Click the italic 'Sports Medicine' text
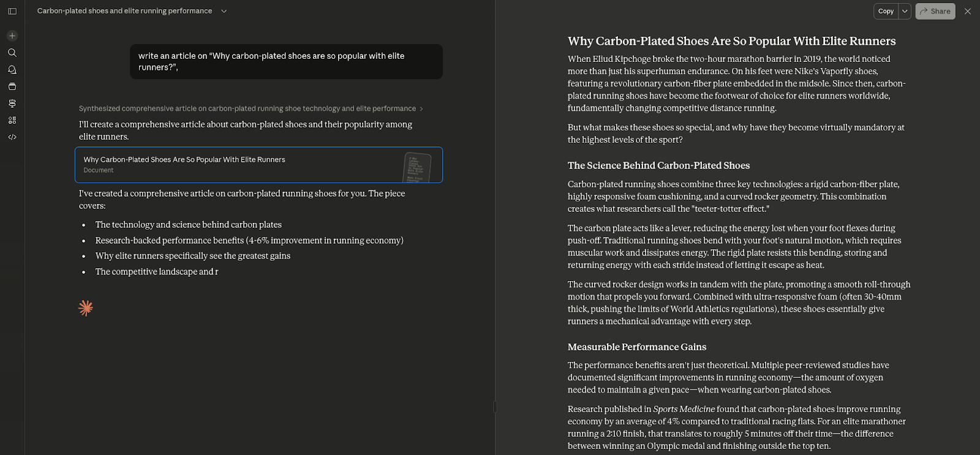 click(684, 409)
